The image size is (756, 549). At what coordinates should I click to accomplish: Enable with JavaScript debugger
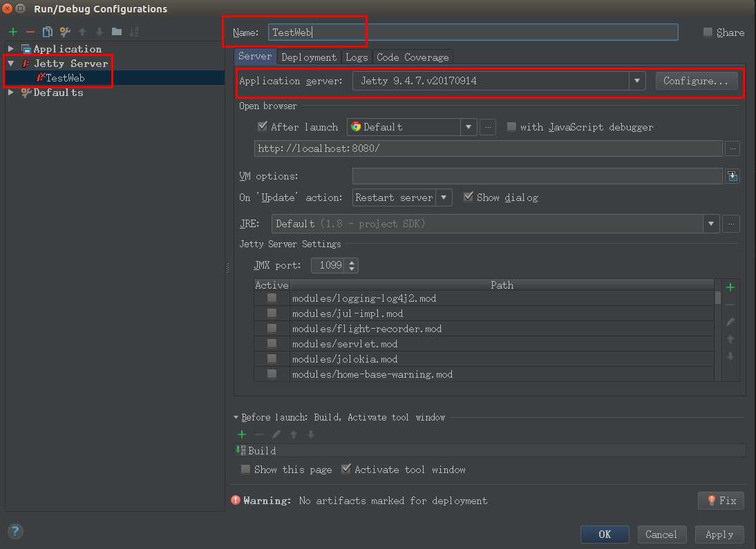[x=511, y=127]
